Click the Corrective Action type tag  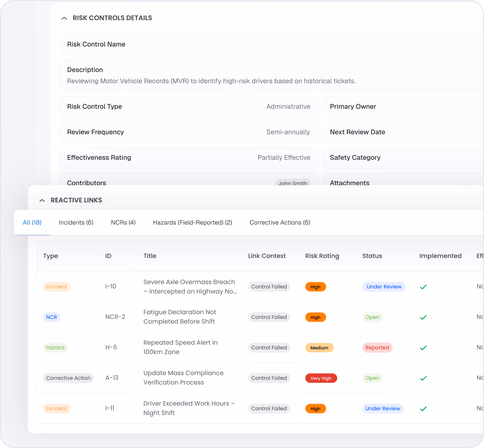point(68,378)
